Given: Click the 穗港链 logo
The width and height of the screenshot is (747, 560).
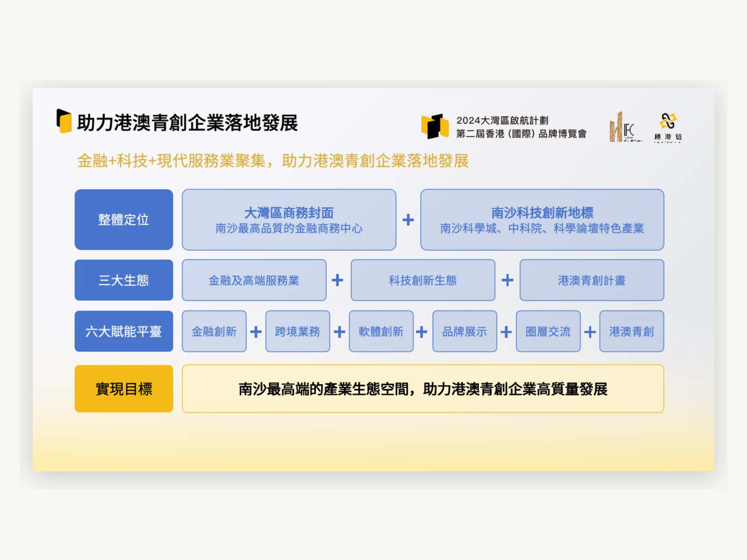Looking at the screenshot, I should click(x=668, y=127).
